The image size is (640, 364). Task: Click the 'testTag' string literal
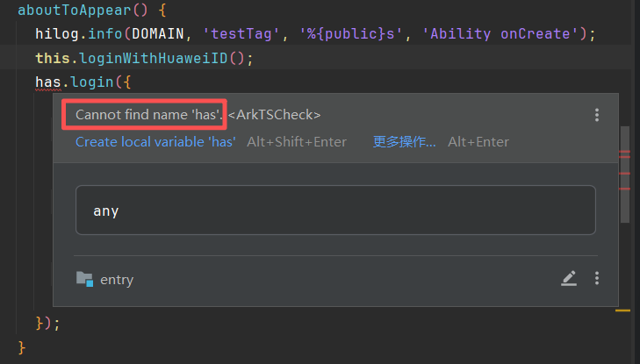click(x=241, y=34)
